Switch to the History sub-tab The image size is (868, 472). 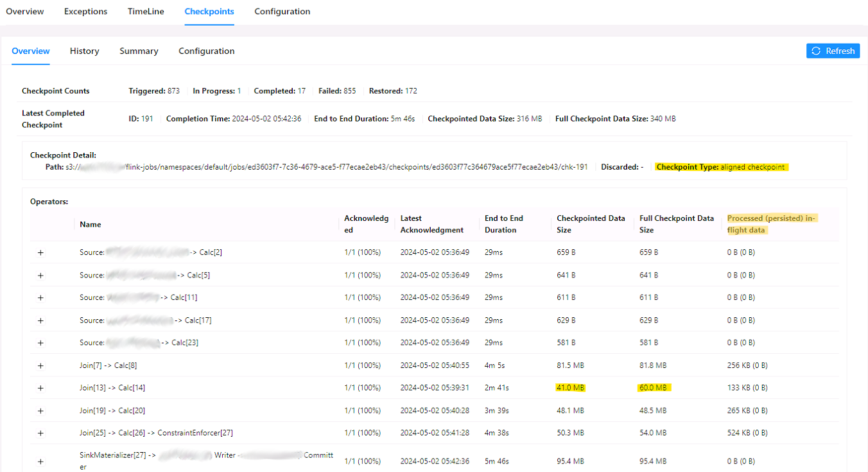[x=85, y=51]
